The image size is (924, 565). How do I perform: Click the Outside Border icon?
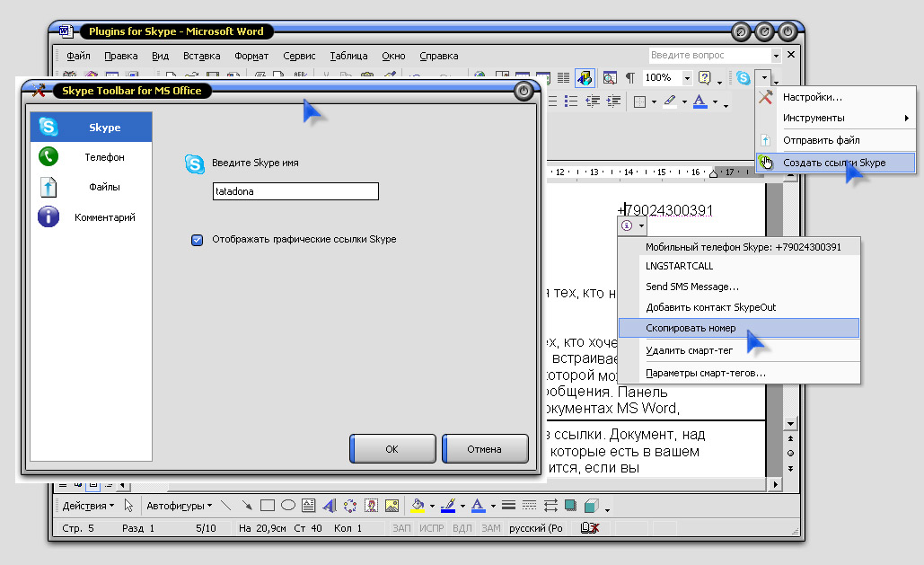point(639,102)
